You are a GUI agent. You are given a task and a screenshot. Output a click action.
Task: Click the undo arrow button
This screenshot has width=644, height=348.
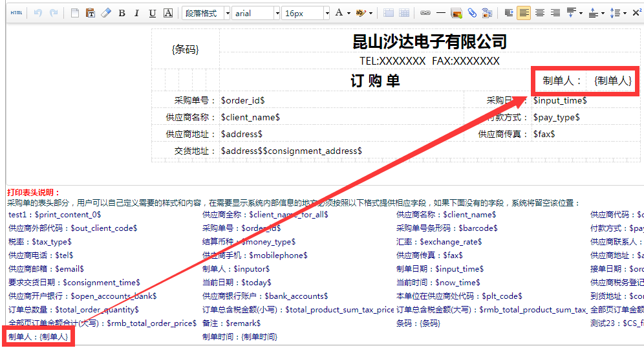[38, 13]
